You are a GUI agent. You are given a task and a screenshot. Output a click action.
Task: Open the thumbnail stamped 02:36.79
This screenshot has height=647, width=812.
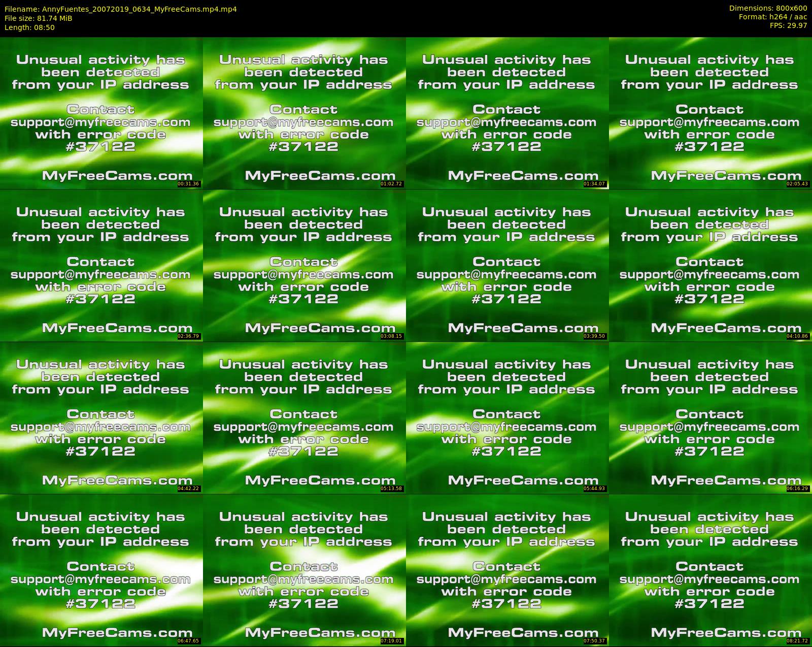point(101,265)
